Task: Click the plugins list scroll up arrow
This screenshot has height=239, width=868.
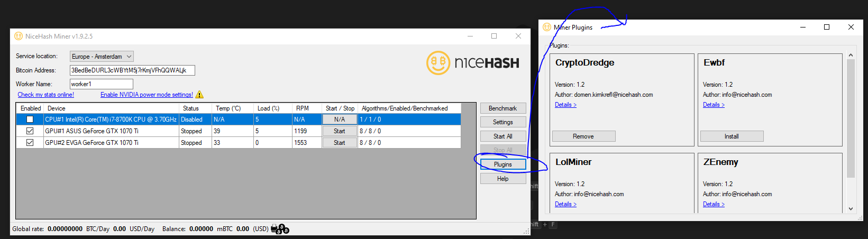Action: (851, 55)
